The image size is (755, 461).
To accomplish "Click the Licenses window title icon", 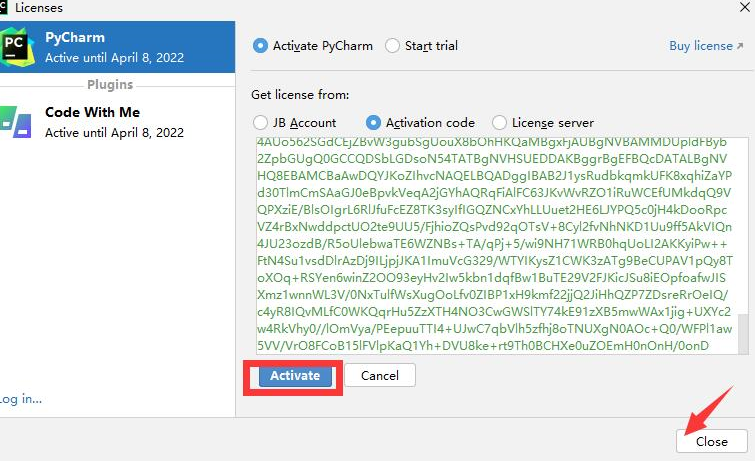I will point(3,7).
